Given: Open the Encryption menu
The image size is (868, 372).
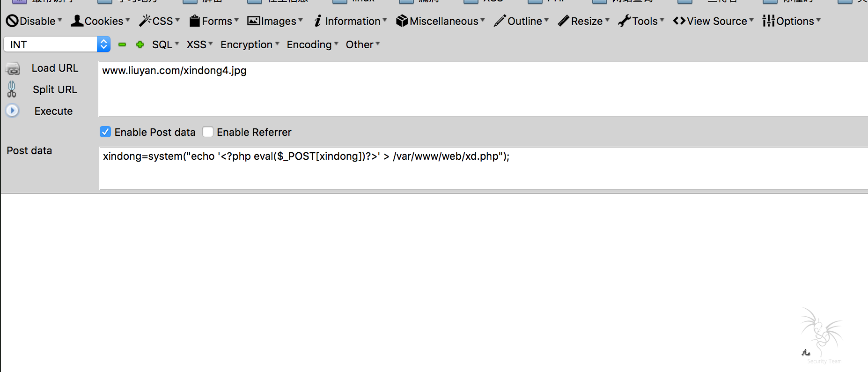Looking at the screenshot, I should [x=250, y=45].
